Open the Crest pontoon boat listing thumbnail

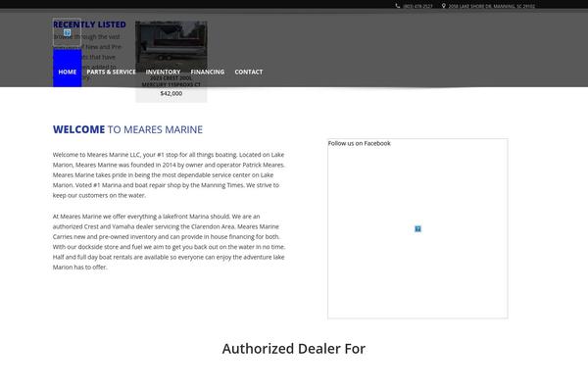pyautogui.click(x=171, y=45)
